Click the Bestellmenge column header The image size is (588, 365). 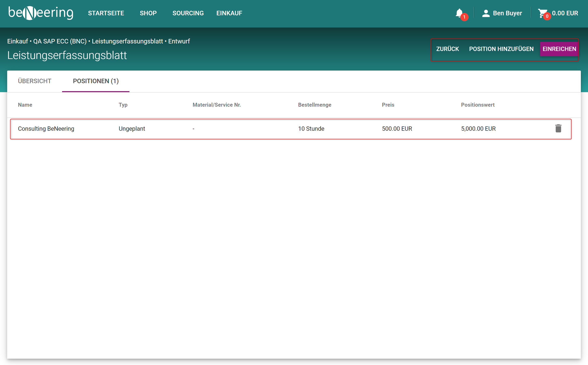click(x=314, y=105)
